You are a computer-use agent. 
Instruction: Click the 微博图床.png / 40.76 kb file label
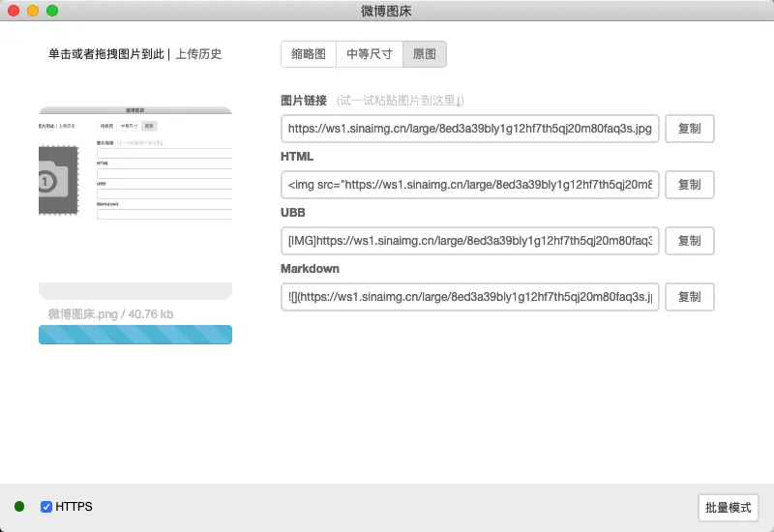point(110,314)
